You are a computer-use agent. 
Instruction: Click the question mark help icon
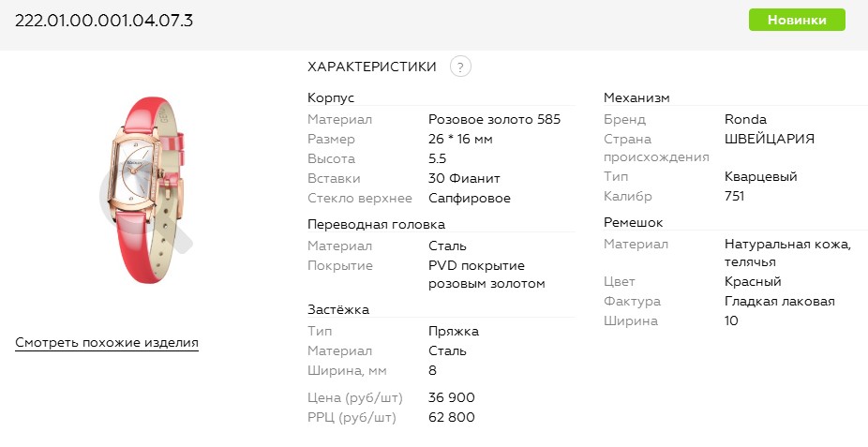pos(459,67)
